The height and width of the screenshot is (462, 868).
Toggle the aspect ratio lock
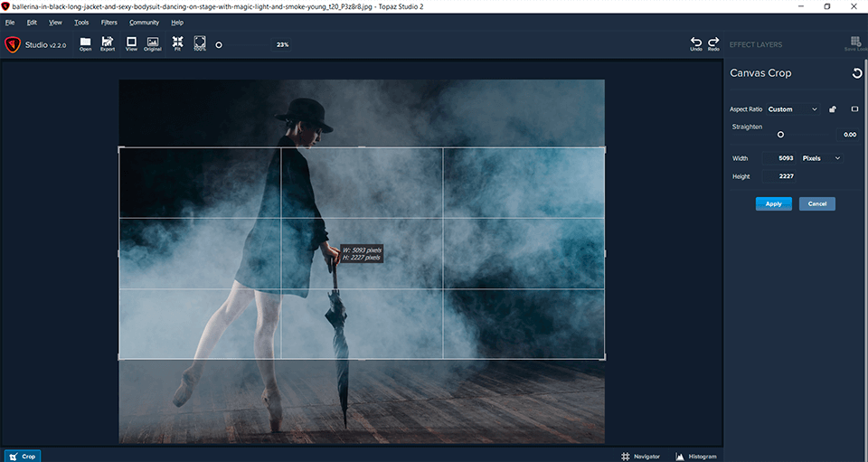click(x=832, y=109)
